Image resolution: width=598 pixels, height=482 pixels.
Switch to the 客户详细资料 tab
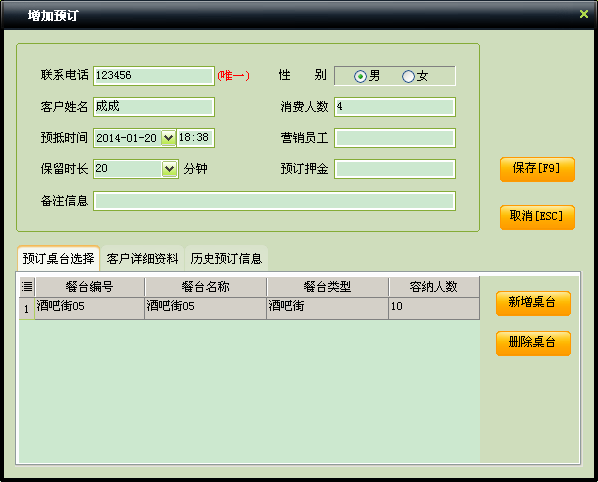(142, 259)
